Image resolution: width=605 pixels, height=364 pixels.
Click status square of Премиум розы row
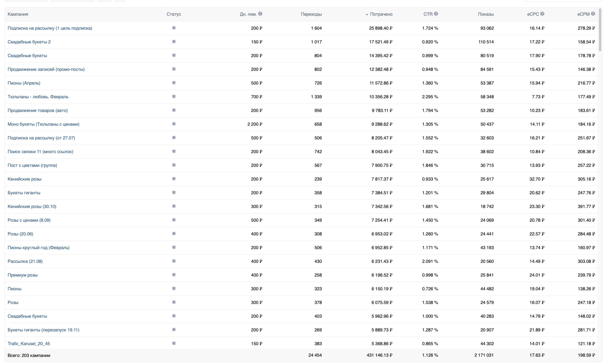(174, 275)
